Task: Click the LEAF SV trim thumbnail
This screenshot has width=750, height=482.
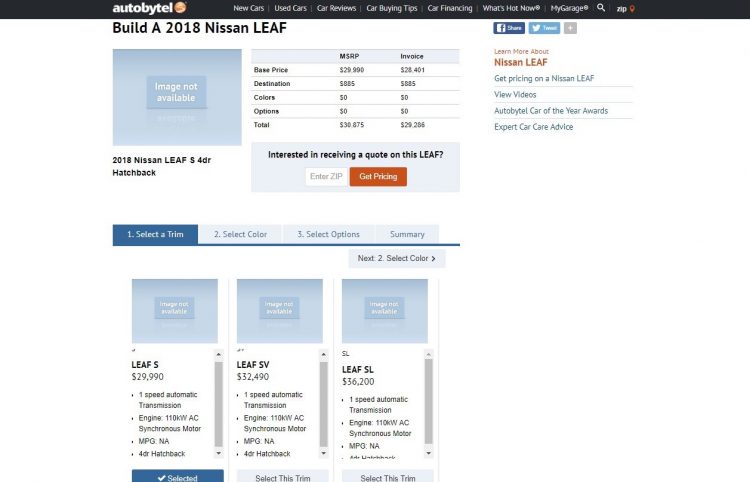Action: (280, 311)
